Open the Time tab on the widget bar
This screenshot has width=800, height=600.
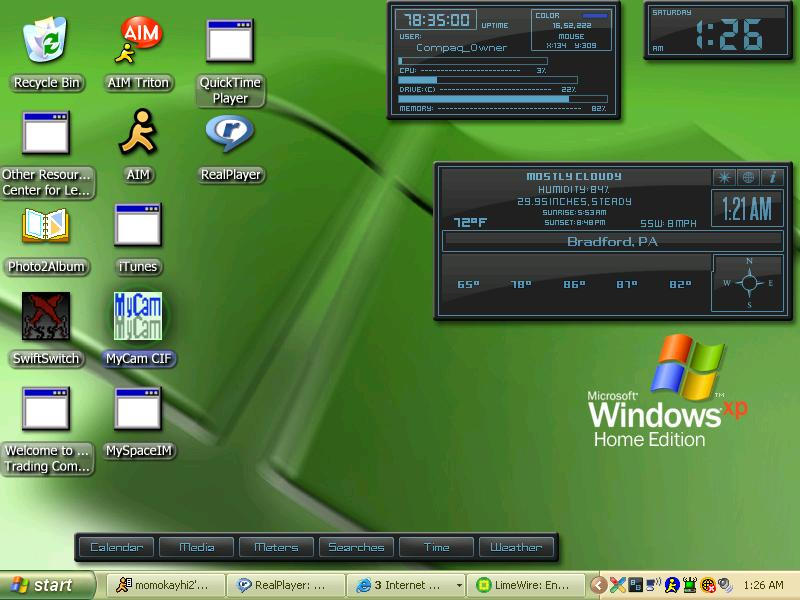[436, 547]
